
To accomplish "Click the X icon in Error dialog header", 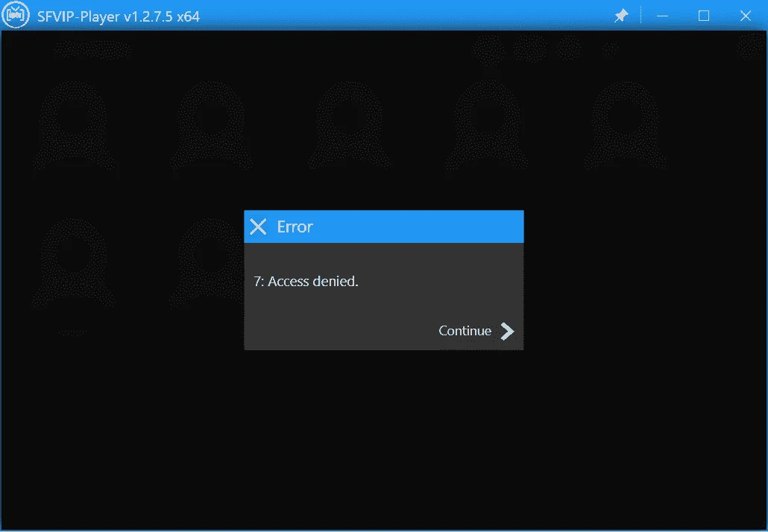I will pyautogui.click(x=258, y=227).
